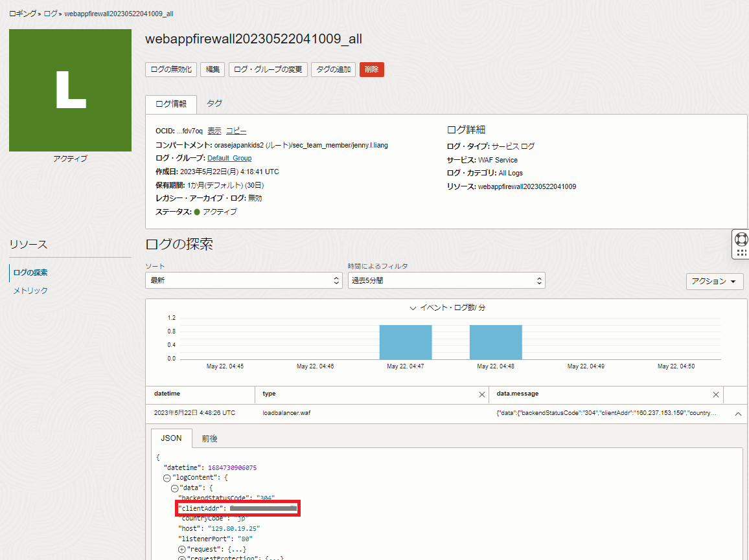
Task: Switch to the タグ tab
Action: point(214,104)
